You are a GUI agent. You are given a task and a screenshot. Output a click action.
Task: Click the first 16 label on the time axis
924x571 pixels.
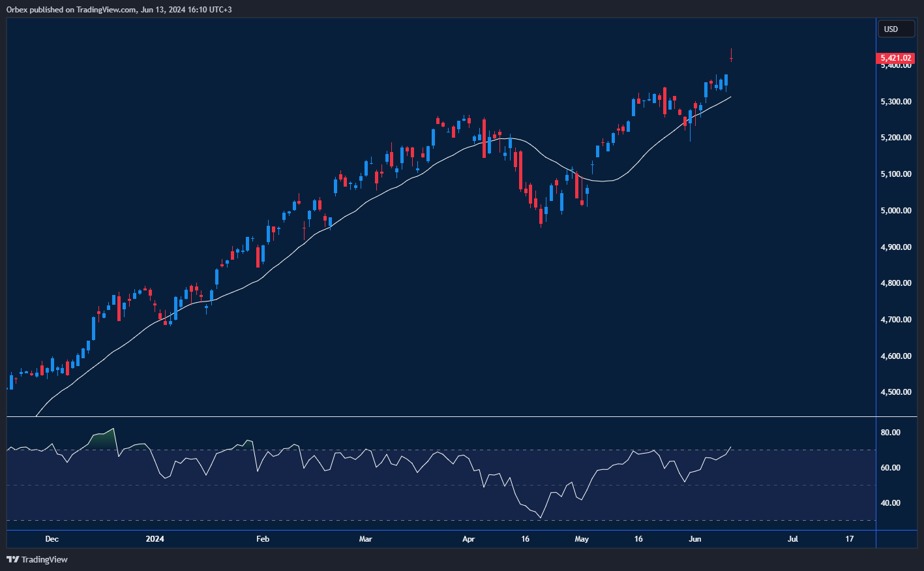[525, 539]
